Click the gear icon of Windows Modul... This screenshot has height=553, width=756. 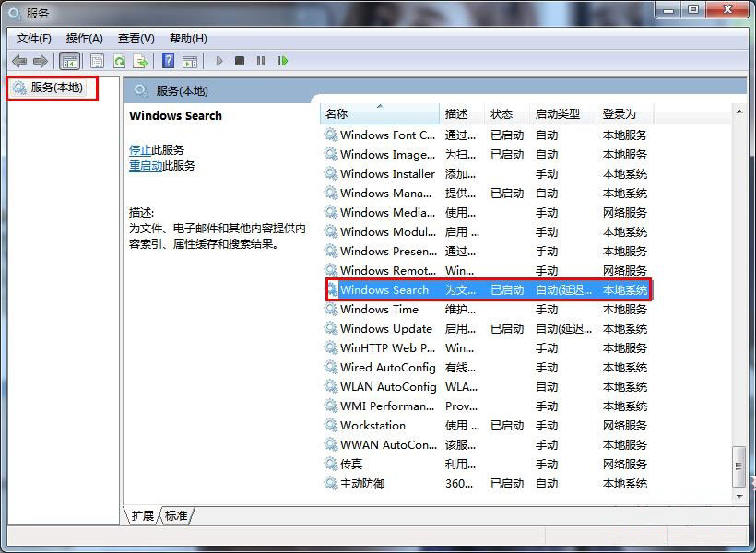tap(331, 231)
